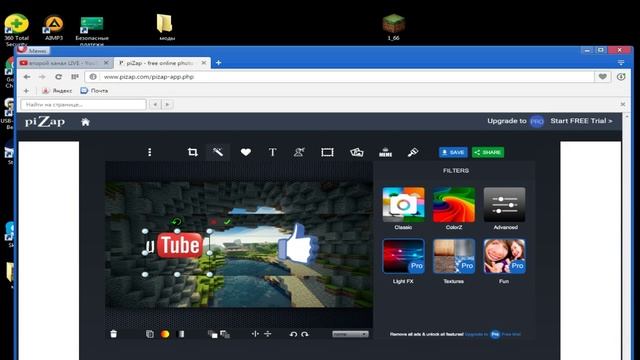Viewport: 640px width, 360px height.
Task: Send the selected object backward
Action: pos(225,334)
